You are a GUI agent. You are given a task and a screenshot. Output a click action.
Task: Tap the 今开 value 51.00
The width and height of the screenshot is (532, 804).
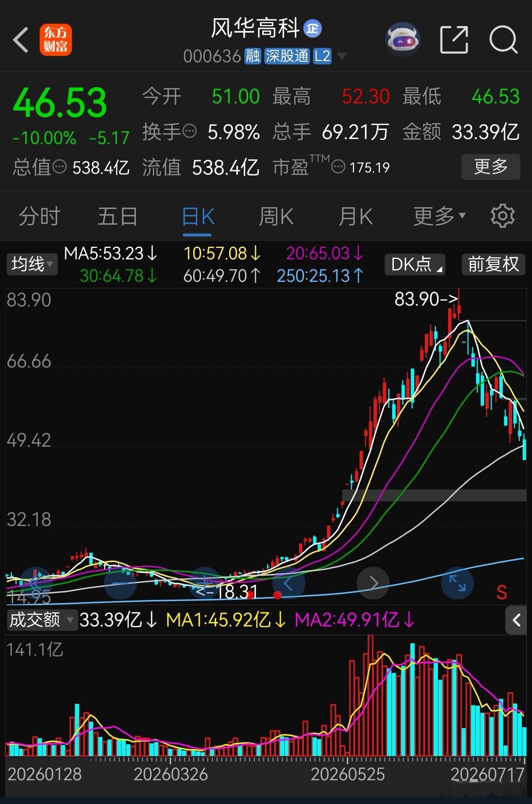point(236,97)
